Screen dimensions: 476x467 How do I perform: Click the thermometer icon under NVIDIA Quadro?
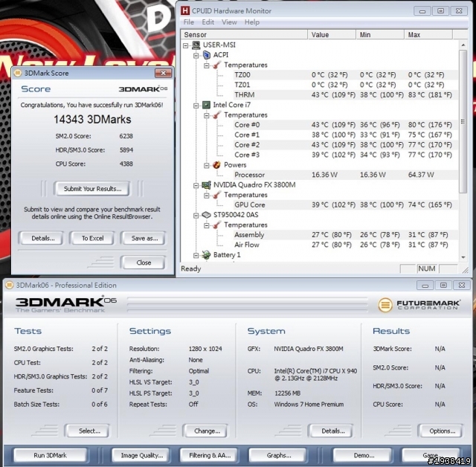pos(216,195)
